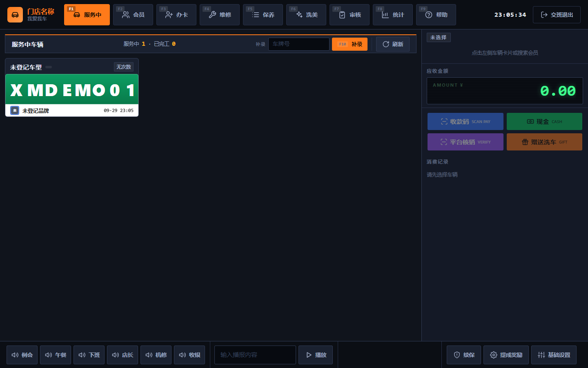Open the 会员 members tab
The image size is (588, 368).
(133, 15)
